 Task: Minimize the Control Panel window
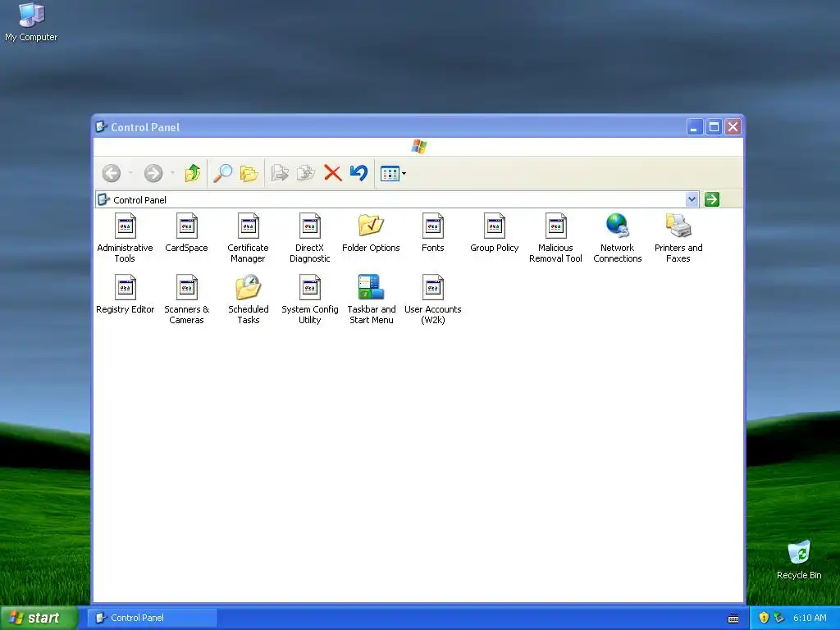[694, 127]
